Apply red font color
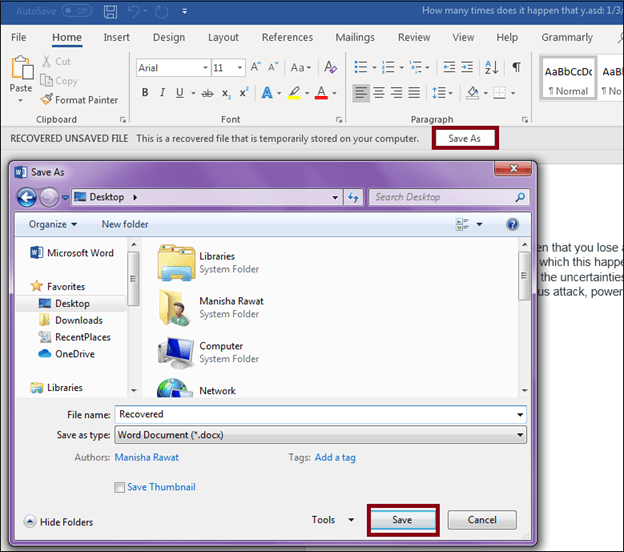 [x=321, y=93]
